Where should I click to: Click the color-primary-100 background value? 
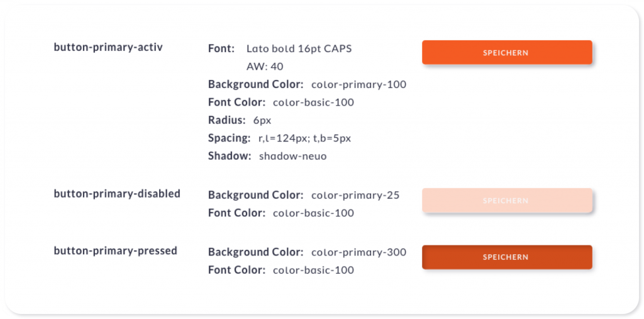pos(358,84)
